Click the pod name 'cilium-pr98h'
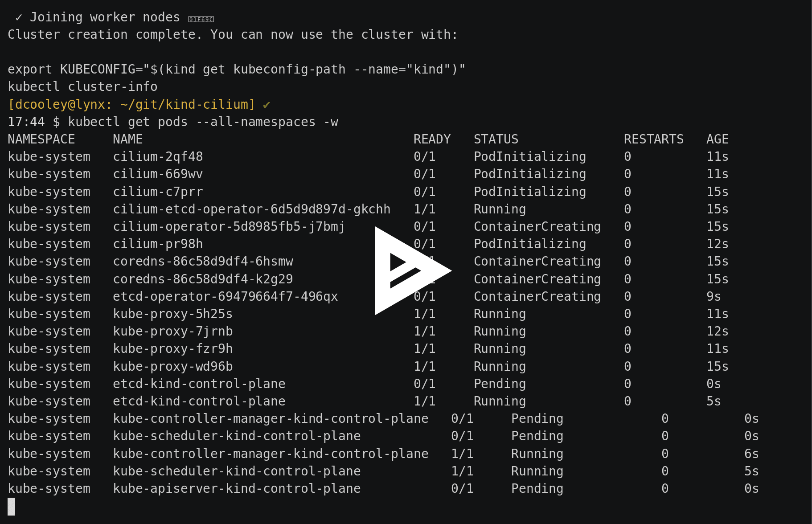The image size is (812, 524). tap(158, 244)
